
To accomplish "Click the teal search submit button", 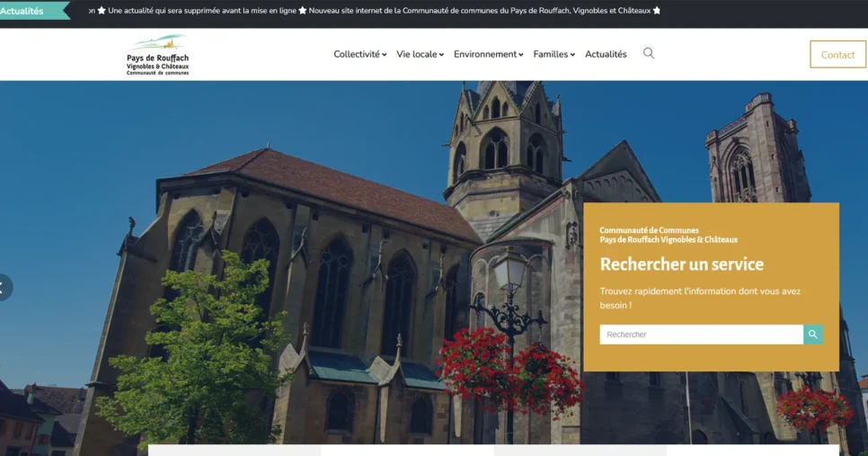I will 812,334.
